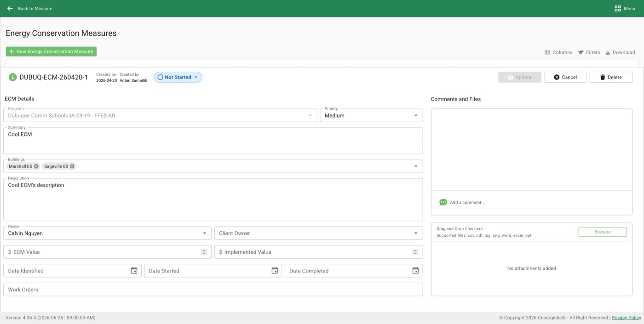This screenshot has height=324, width=644.
Task: Open the Filters panel
Action: (x=589, y=52)
